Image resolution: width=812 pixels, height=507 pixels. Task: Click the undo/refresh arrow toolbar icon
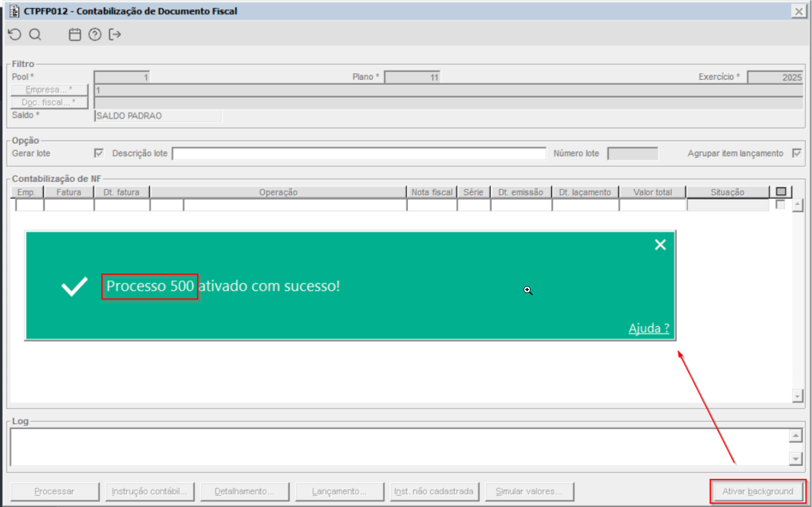point(14,35)
